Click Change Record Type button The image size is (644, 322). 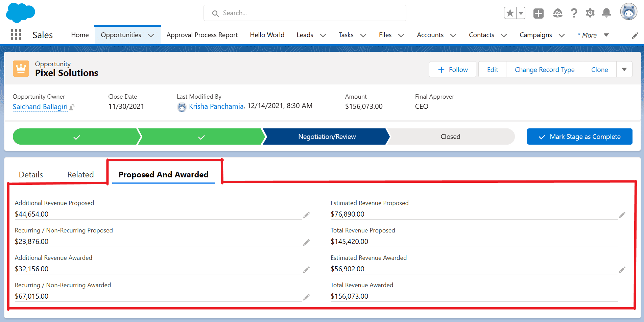[x=545, y=69]
